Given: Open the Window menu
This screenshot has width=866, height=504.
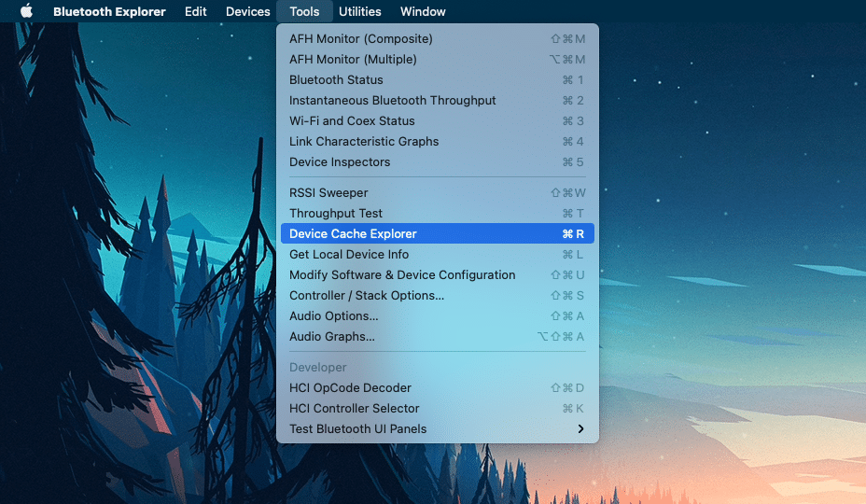Looking at the screenshot, I should point(423,11).
